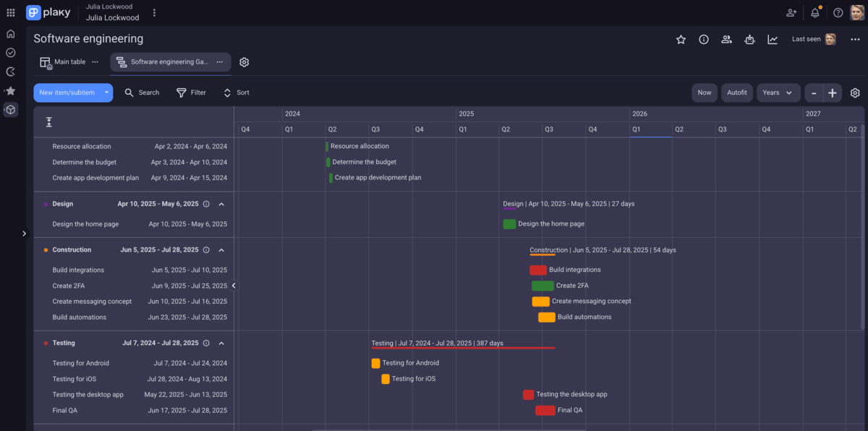868x431 pixels.
Task: View the activity log chart icon
Action: [x=773, y=39]
